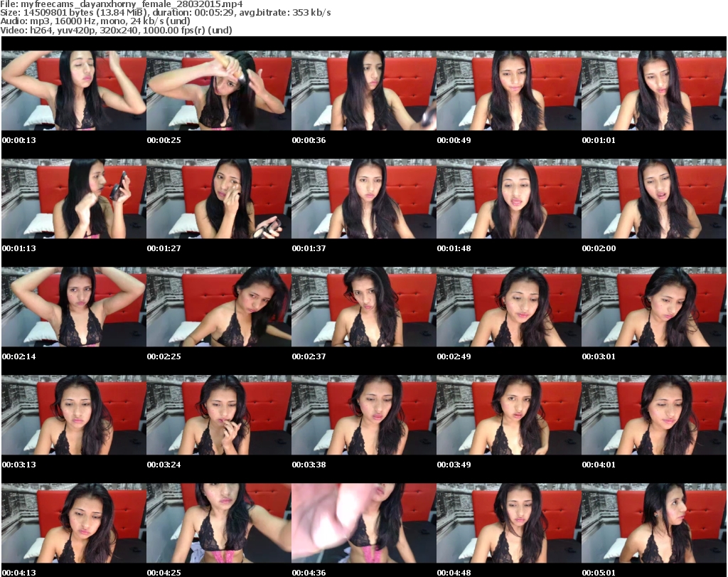This screenshot has height=577, width=728.
Task: Select the time label 00:03:01
Action: [599, 356]
